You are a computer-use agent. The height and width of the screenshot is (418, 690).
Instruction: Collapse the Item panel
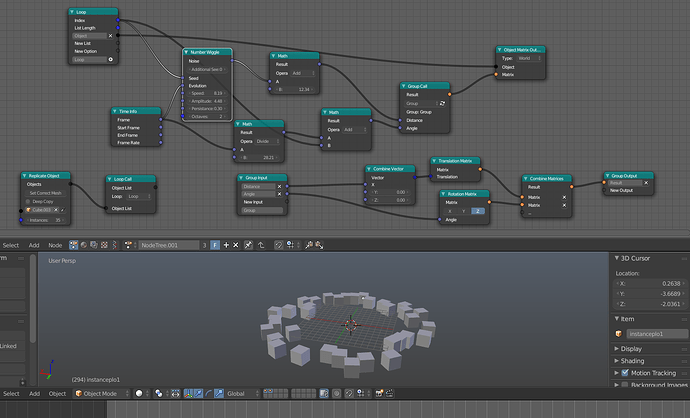tap(617, 319)
